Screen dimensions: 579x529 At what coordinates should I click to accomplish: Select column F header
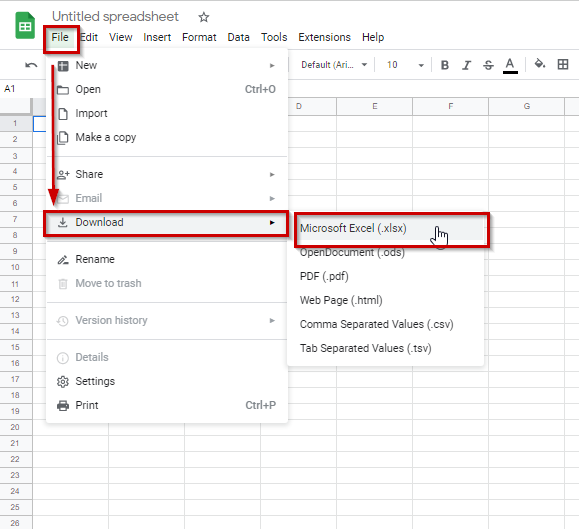[450, 107]
